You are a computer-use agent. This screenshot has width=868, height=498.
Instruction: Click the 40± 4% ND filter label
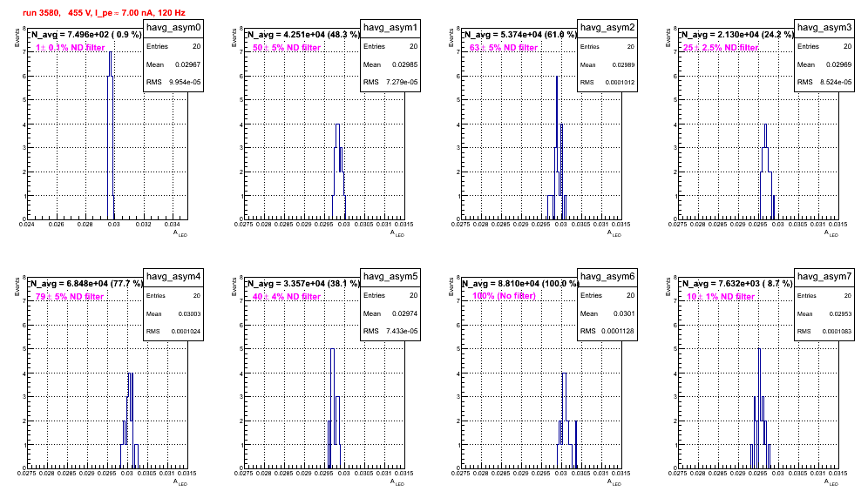tap(287, 297)
